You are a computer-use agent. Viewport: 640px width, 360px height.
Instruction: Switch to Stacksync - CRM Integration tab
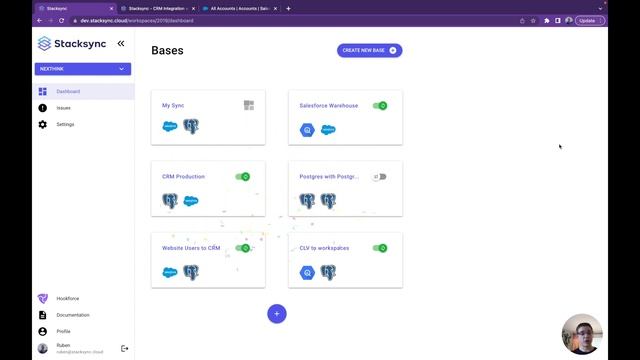[157, 8]
